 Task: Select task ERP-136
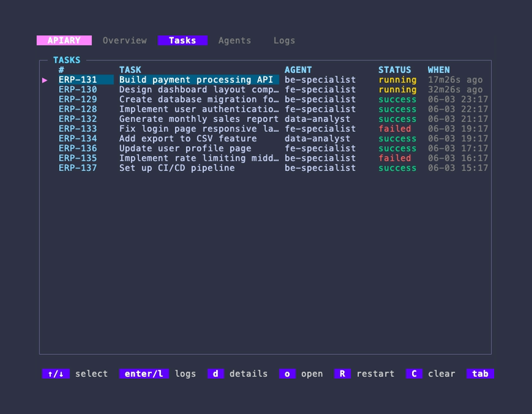click(x=77, y=148)
